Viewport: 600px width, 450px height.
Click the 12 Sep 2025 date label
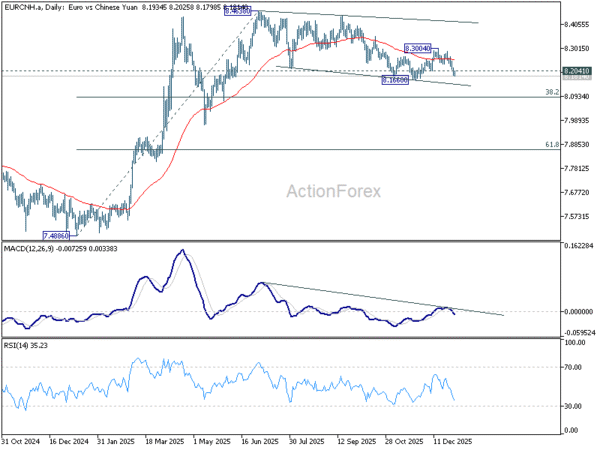coord(357,441)
